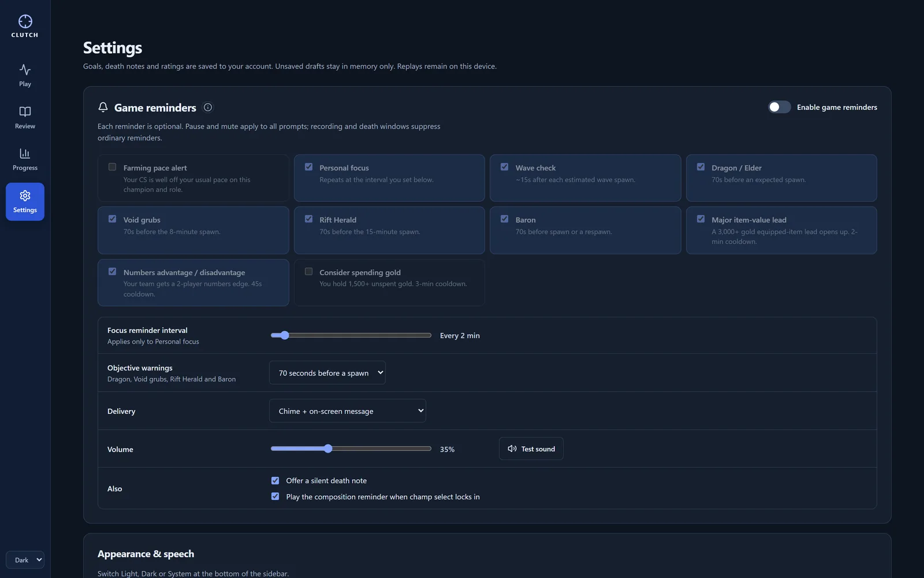This screenshot has height=578, width=924.
Task: Click '~15s after each estimated wave spawn' text
Action: 575,180
